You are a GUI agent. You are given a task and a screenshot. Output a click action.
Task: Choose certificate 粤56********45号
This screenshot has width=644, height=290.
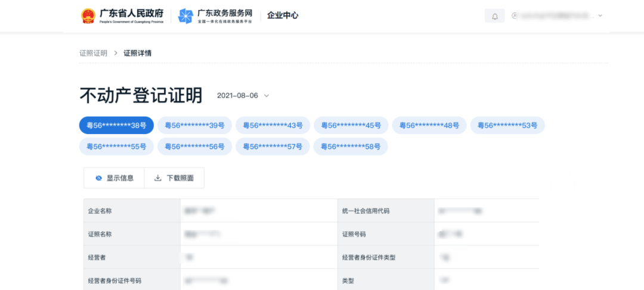[x=351, y=126]
